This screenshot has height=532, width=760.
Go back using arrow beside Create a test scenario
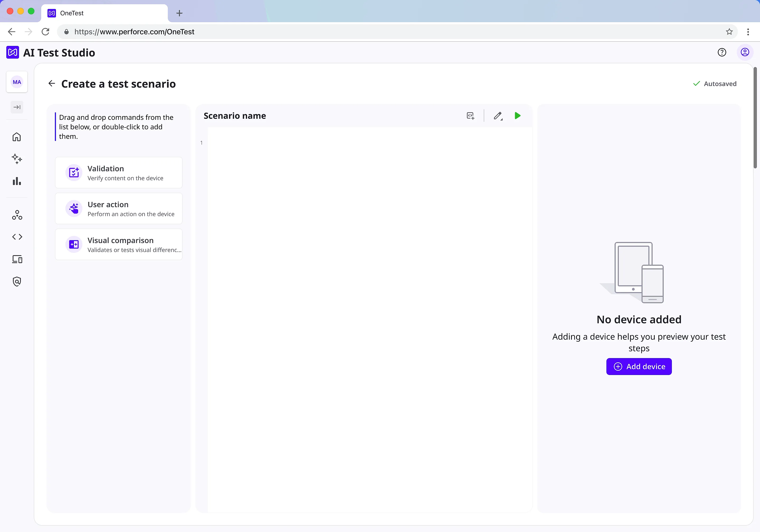tap(52, 83)
